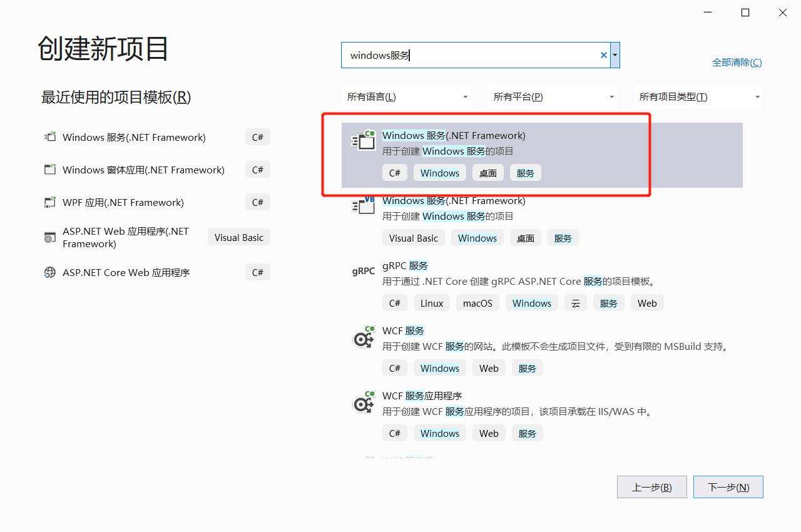
Task: Click Web tag under WCF 服务 template
Action: click(x=489, y=368)
